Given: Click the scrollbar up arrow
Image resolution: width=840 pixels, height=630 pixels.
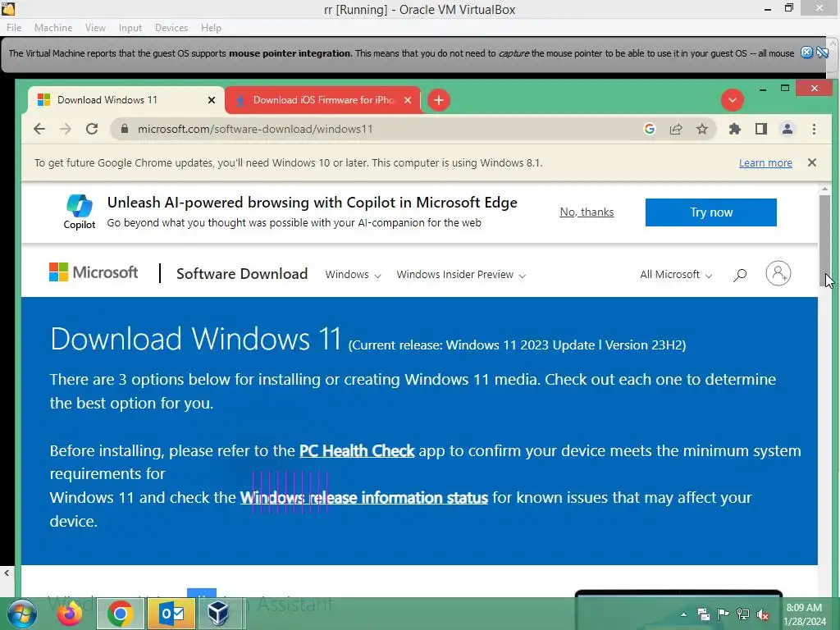Looking at the screenshot, I should coord(824,189).
